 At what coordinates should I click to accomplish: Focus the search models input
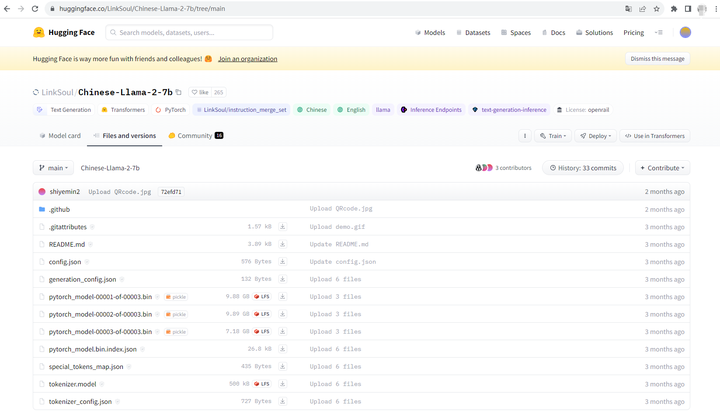point(189,33)
